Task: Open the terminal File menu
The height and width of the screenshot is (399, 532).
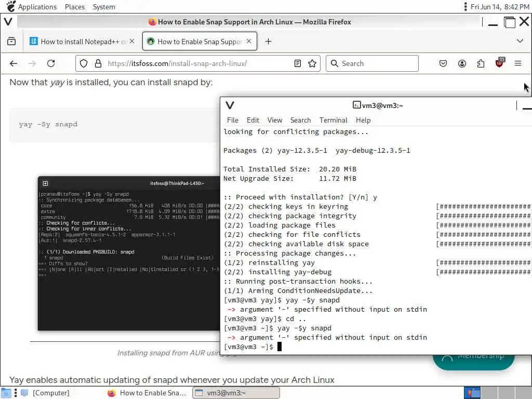Action: pos(232,120)
